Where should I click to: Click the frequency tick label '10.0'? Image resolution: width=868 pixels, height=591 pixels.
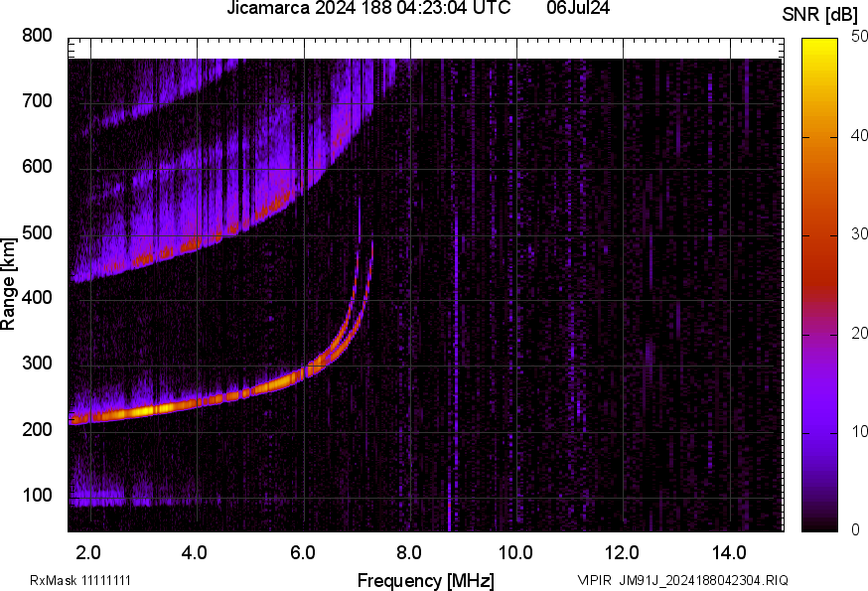(515, 553)
